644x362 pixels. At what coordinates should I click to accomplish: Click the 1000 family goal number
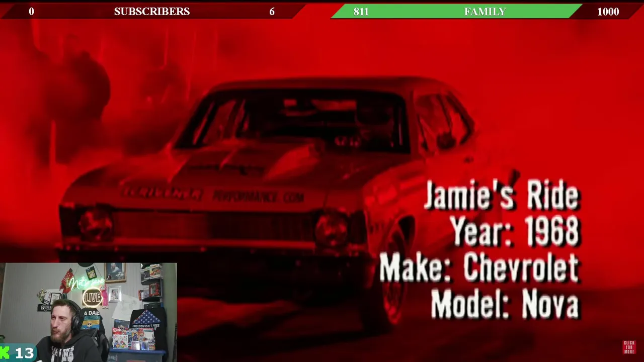[x=608, y=12]
